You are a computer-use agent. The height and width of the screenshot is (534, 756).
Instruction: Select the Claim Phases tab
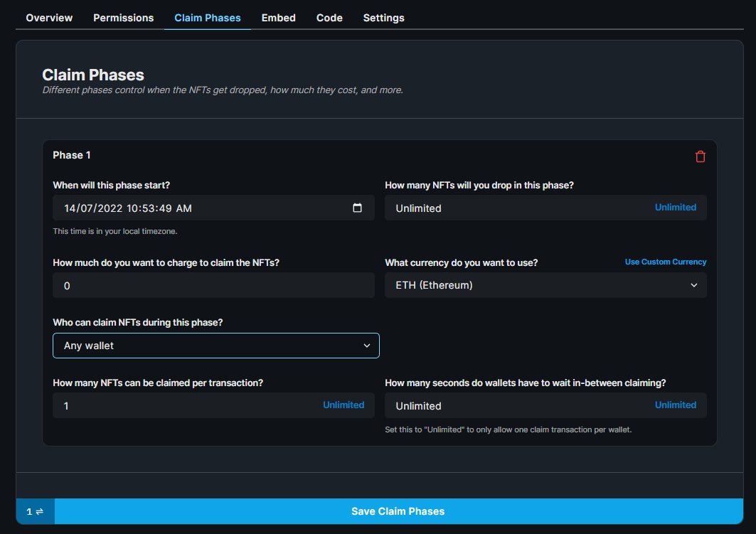pos(208,18)
